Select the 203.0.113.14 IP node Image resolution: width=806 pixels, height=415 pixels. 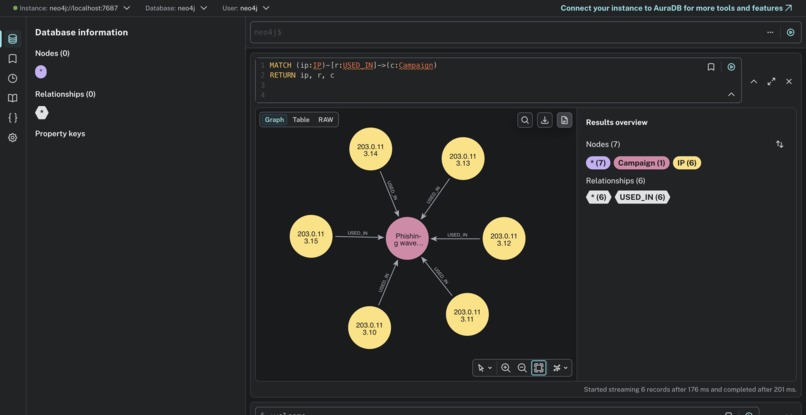[370, 149]
